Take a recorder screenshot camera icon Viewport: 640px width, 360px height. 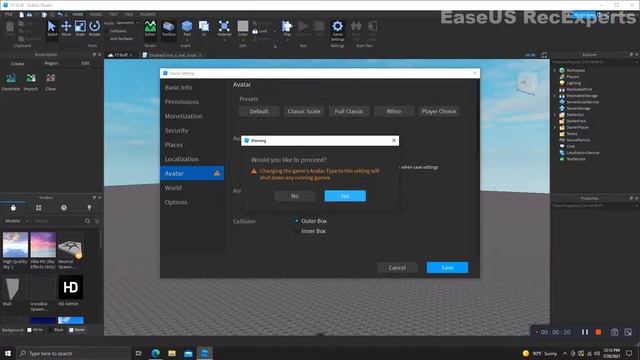(x=614, y=332)
